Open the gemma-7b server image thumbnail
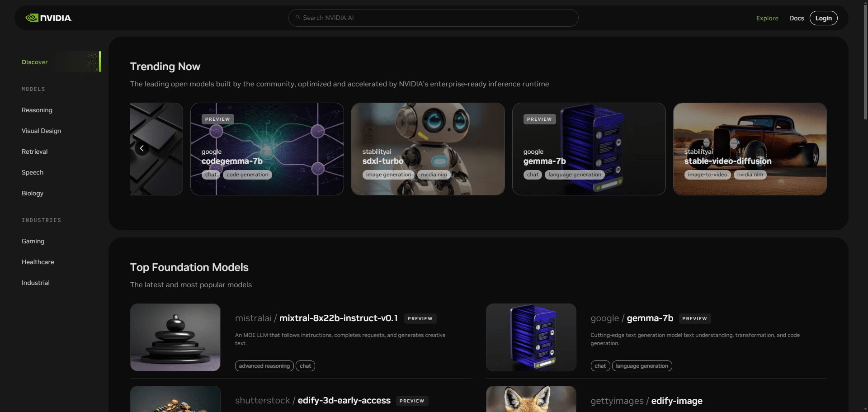Image resolution: width=868 pixels, height=412 pixels. [531, 337]
